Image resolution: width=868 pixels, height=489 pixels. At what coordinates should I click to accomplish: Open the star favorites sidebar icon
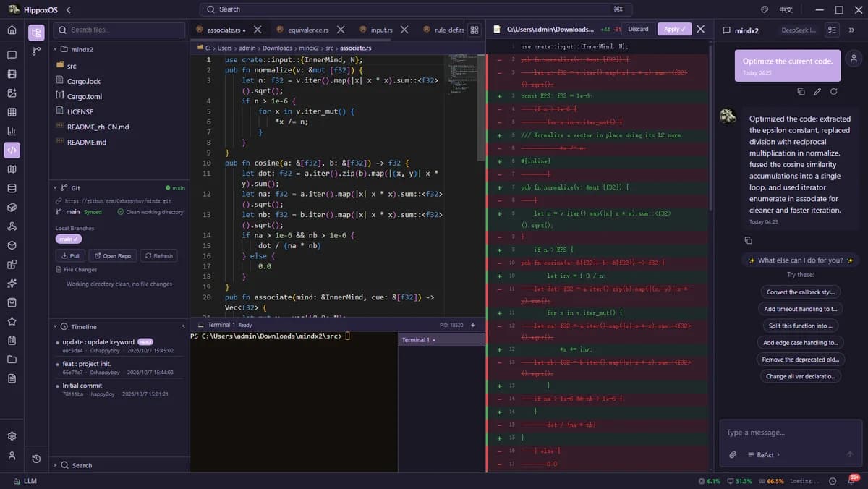[x=12, y=321]
